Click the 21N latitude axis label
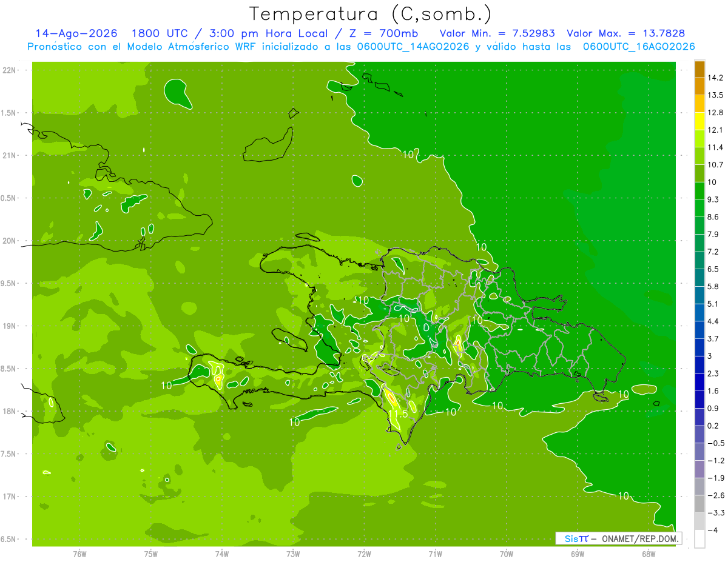728x562 pixels. tap(10, 155)
